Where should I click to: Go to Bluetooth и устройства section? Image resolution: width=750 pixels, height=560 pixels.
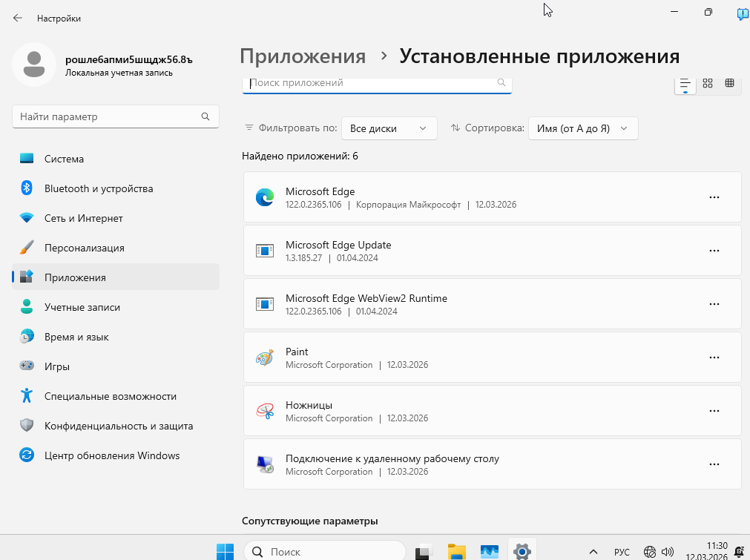pos(98,188)
